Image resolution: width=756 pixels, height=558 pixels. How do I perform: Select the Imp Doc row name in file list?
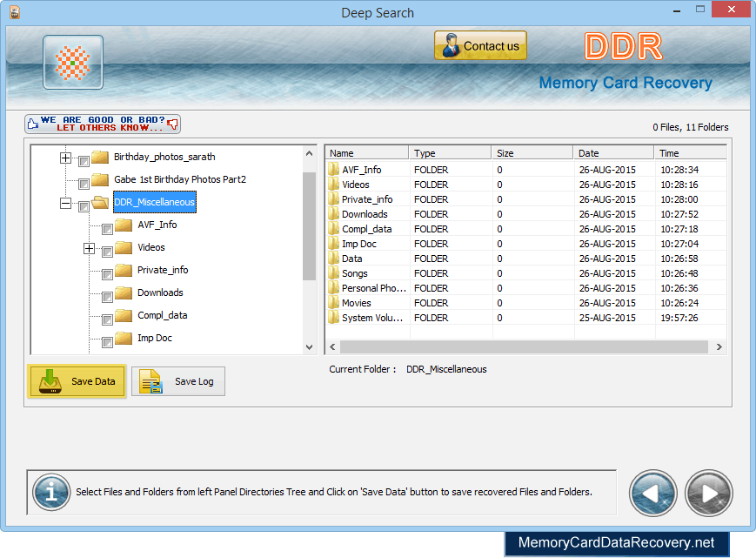pos(359,244)
